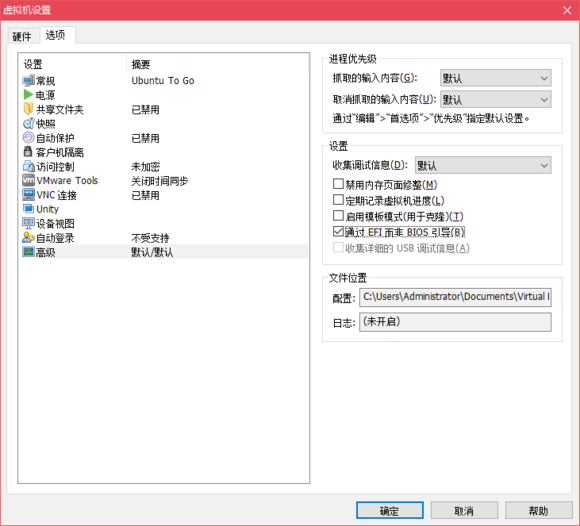Select the 自动登录 user icon
Image resolution: width=580 pixels, height=526 pixels.
28,238
